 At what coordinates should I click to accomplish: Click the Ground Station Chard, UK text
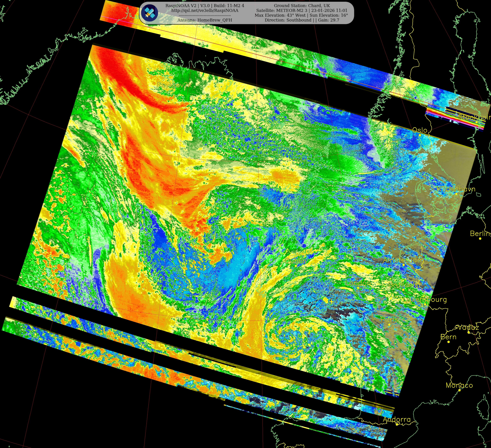click(x=302, y=6)
